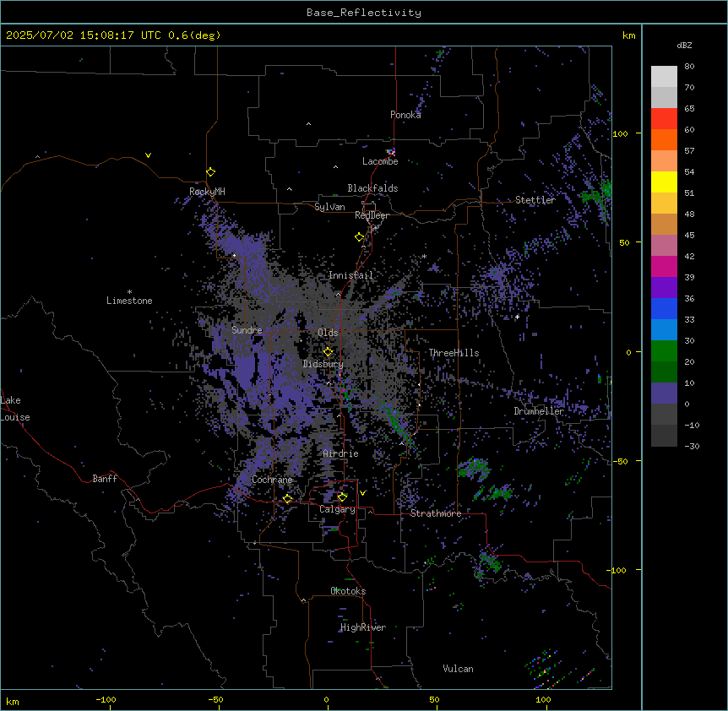This screenshot has width=728, height=711.
Task: Click the yellow diamond marker near RockyMH
Action: (211, 172)
